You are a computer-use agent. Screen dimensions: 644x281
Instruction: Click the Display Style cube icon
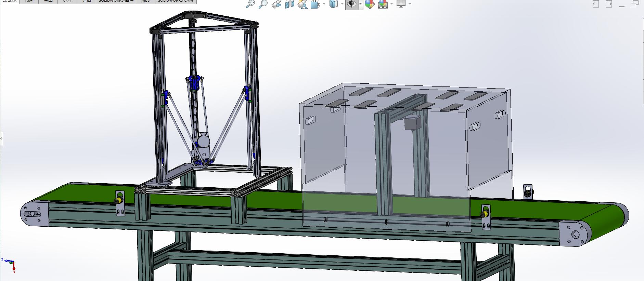tap(333, 4)
